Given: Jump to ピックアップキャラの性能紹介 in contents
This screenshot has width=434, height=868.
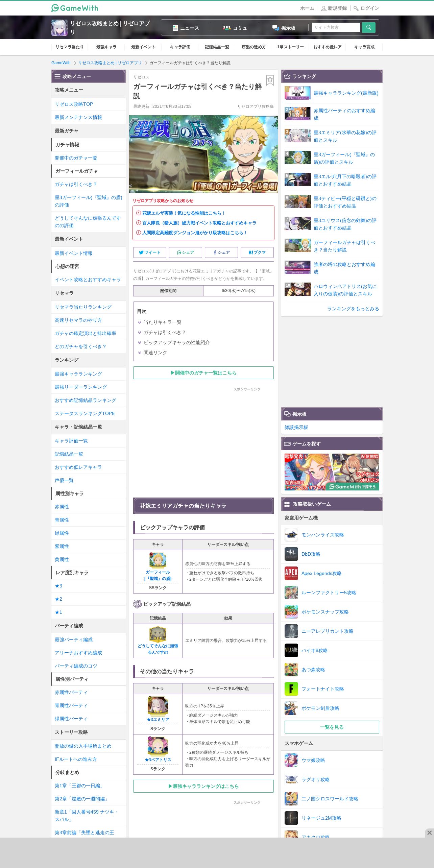Looking at the screenshot, I should coord(177,342).
